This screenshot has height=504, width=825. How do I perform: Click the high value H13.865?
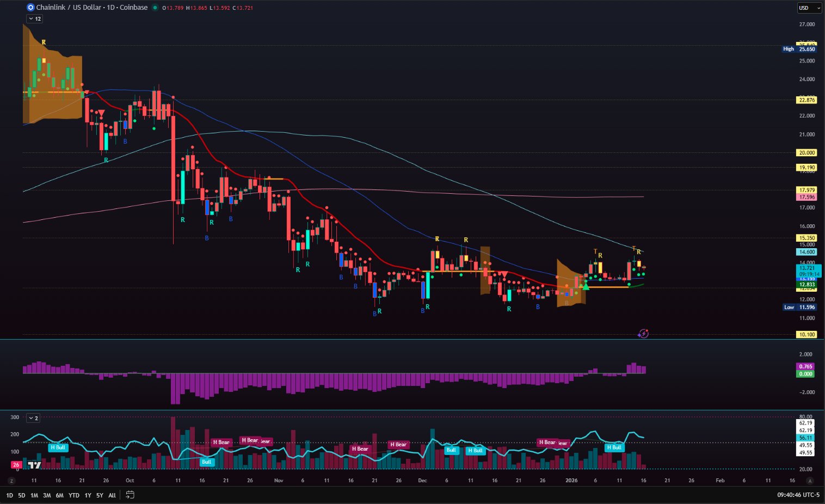point(196,8)
